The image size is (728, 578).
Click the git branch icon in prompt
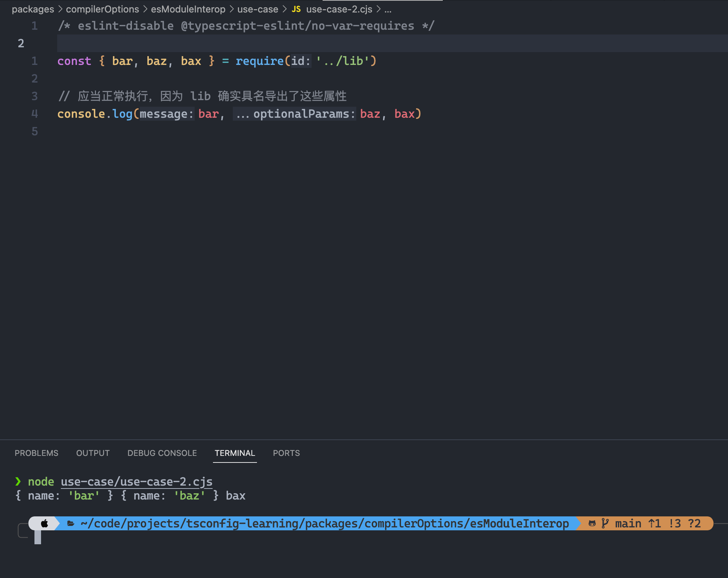[x=605, y=523]
